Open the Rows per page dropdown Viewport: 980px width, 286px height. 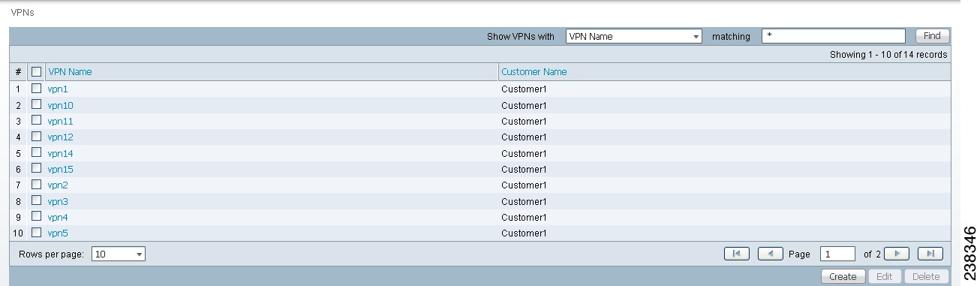point(119,254)
